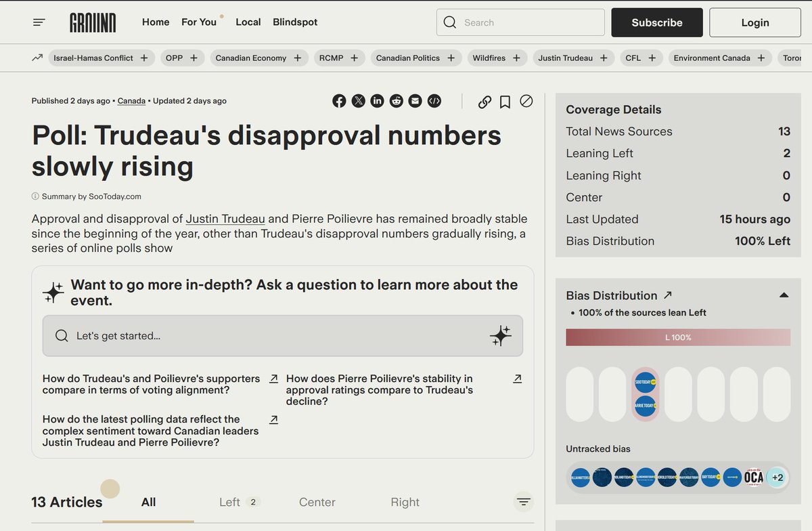
Task: Add Justin Trudeau topic with plus
Action: 604,58
